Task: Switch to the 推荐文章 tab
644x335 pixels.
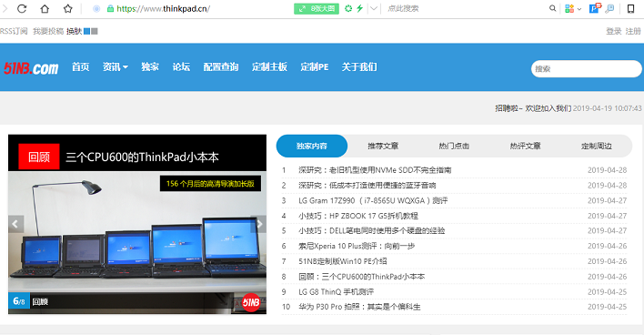Action: 383,146
